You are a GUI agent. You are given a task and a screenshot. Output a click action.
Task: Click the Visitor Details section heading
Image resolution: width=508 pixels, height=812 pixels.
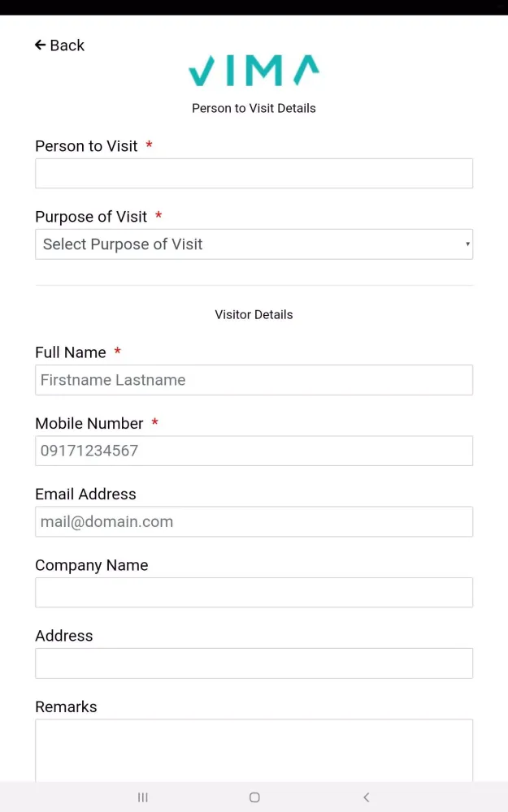[x=254, y=315]
